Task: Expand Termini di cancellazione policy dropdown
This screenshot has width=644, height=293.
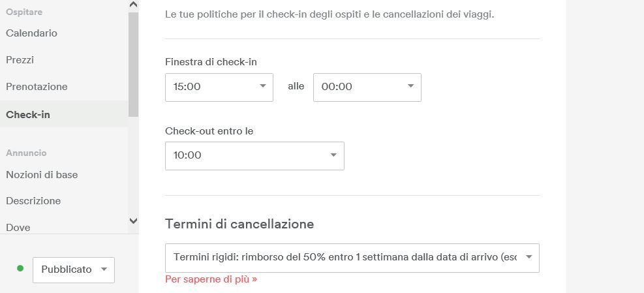Action: point(352,258)
